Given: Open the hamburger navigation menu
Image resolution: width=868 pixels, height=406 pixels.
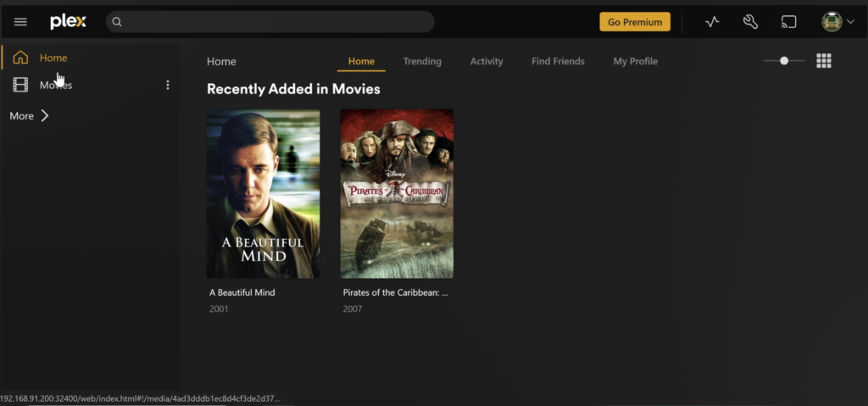Looking at the screenshot, I should pos(20,22).
